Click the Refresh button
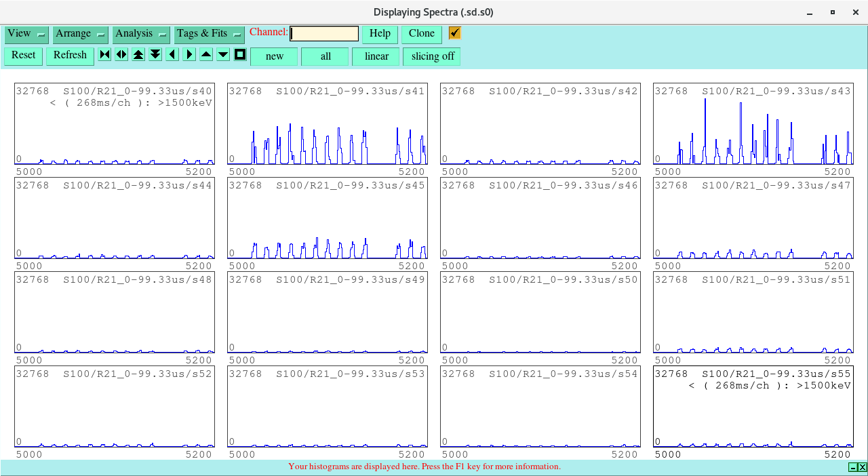This screenshot has width=868, height=476. click(x=70, y=56)
